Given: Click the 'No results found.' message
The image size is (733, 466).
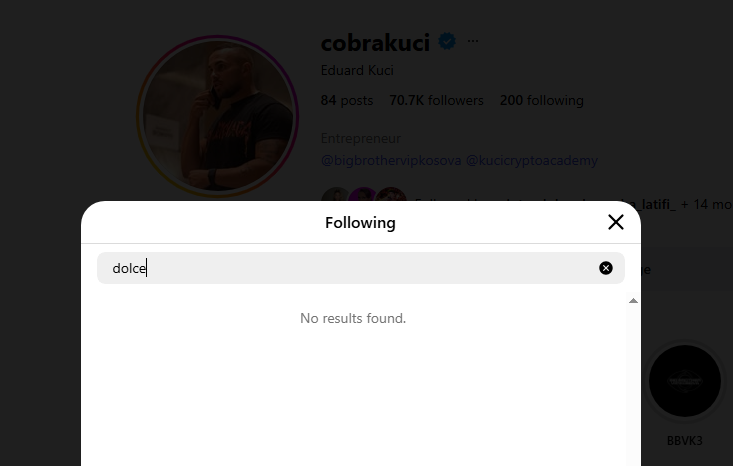Looking at the screenshot, I should [353, 318].
